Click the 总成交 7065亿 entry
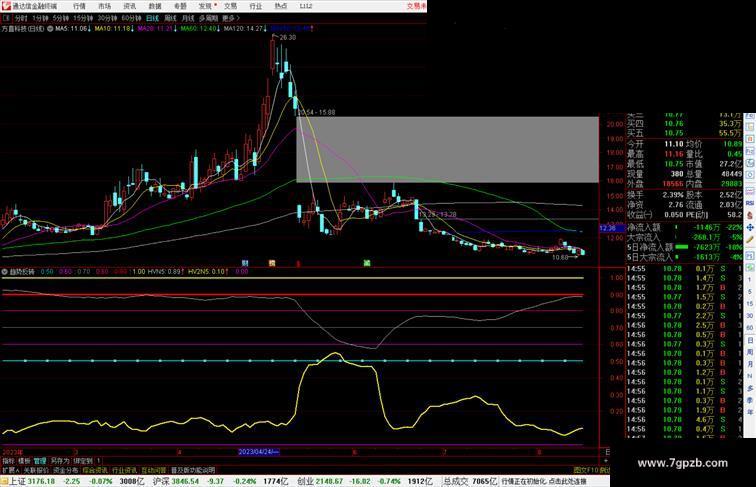756x487 pixels. pos(470,481)
